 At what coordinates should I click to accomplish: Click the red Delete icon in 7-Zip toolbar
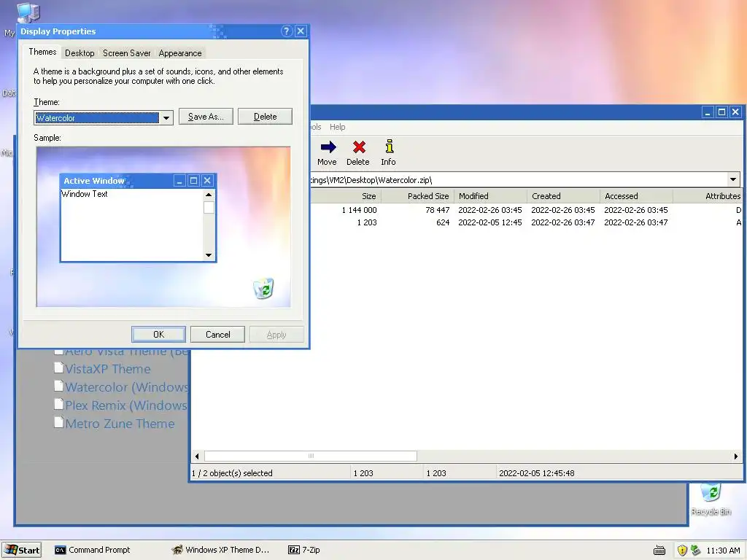click(359, 147)
